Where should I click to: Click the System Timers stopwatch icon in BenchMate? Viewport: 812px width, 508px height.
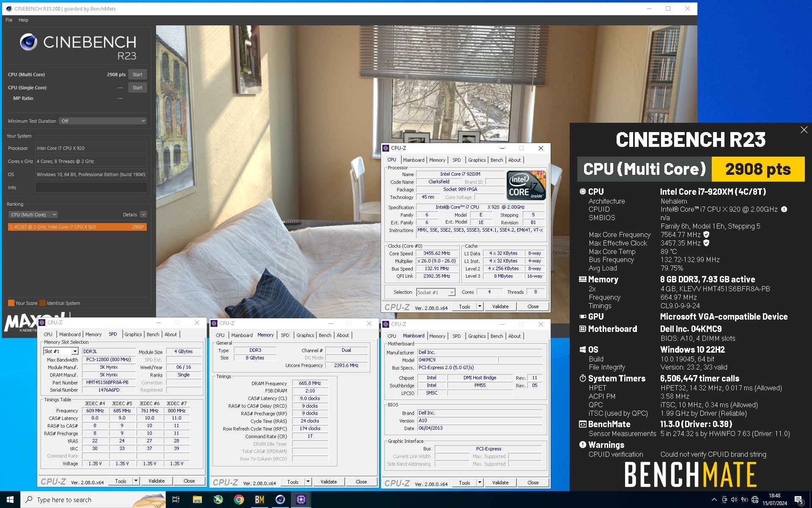click(x=582, y=378)
